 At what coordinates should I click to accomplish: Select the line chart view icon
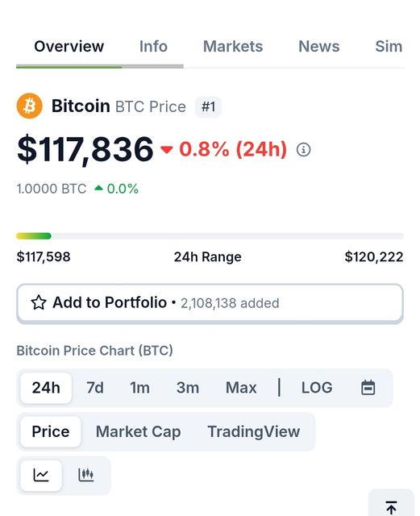point(41,475)
